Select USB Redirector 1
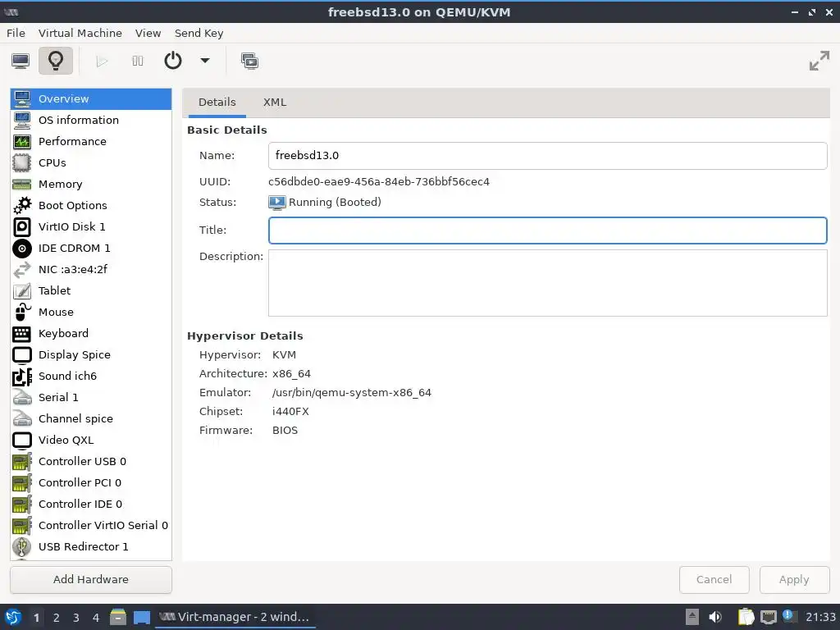Viewport: 840px width, 630px height. point(91,547)
